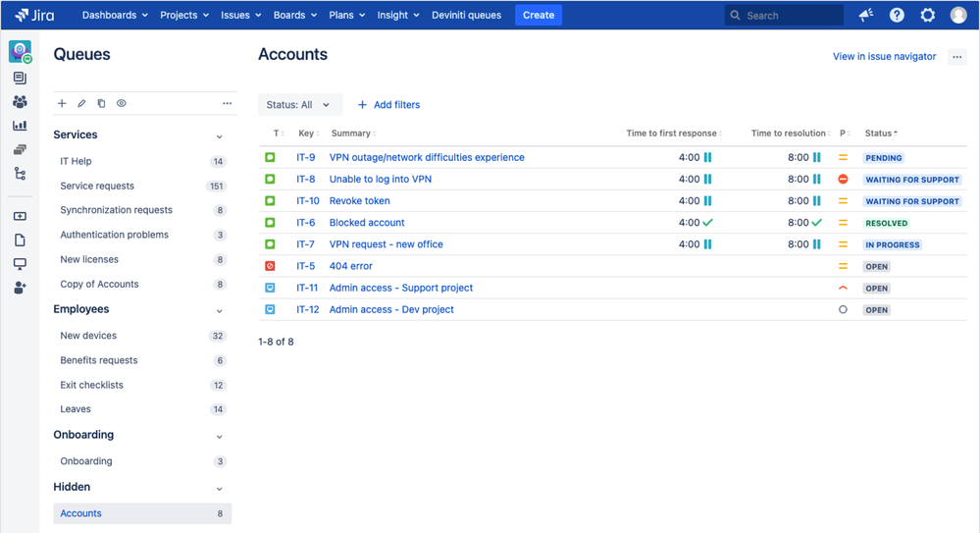Screen dimensions: 980x533
Task: Click the Create button
Action: pos(539,15)
